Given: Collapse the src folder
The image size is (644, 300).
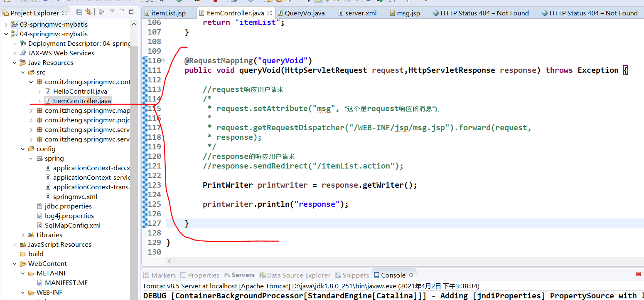Looking at the screenshot, I should 23,72.
